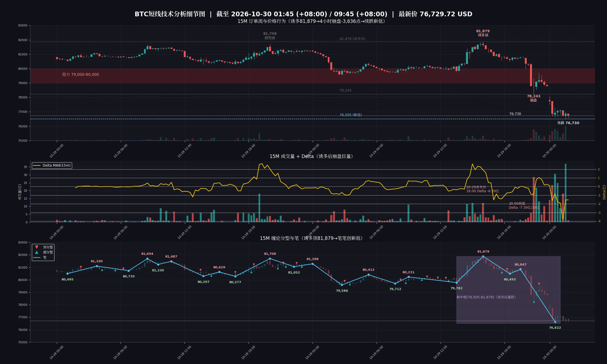The width and height of the screenshot is (607, 364).
Task: Click the 81,487 peak label
Action: tap(171, 256)
